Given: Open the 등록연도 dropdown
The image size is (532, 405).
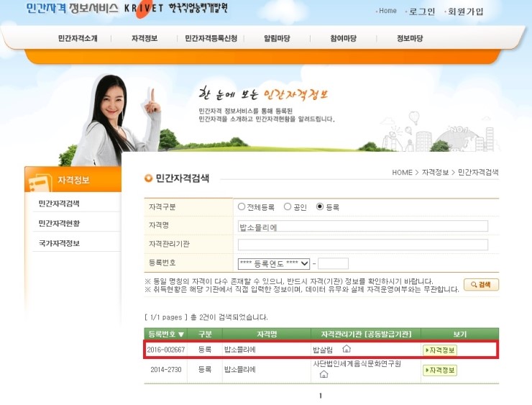Looking at the screenshot, I should click(x=274, y=263).
